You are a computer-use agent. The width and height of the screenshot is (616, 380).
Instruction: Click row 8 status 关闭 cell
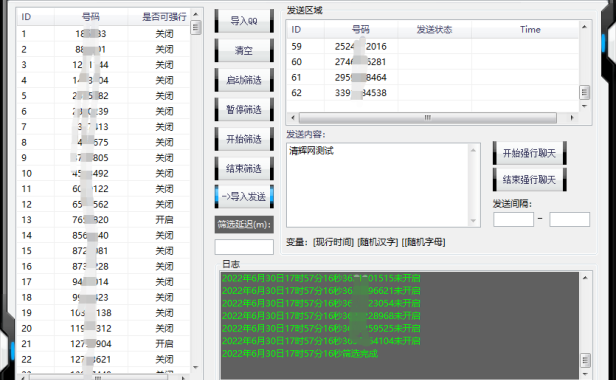[x=164, y=142]
